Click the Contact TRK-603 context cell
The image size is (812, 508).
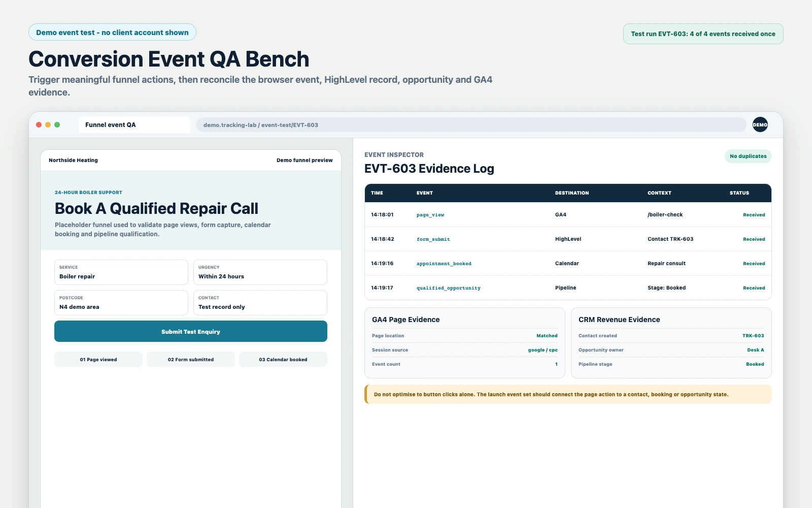click(x=670, y=239)
